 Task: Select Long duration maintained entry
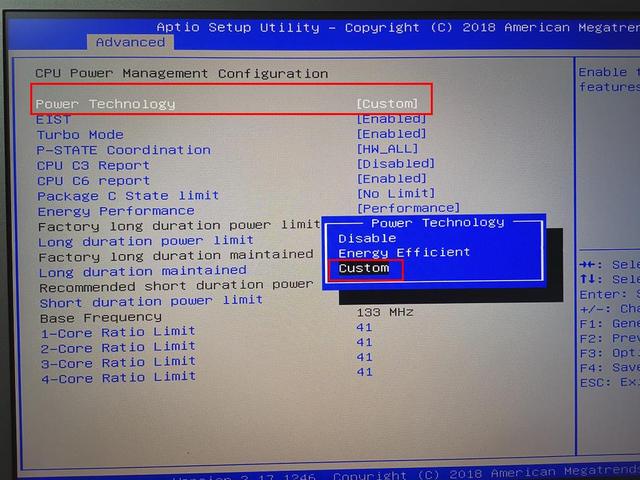pyautogui.click(x=142, y=271)
